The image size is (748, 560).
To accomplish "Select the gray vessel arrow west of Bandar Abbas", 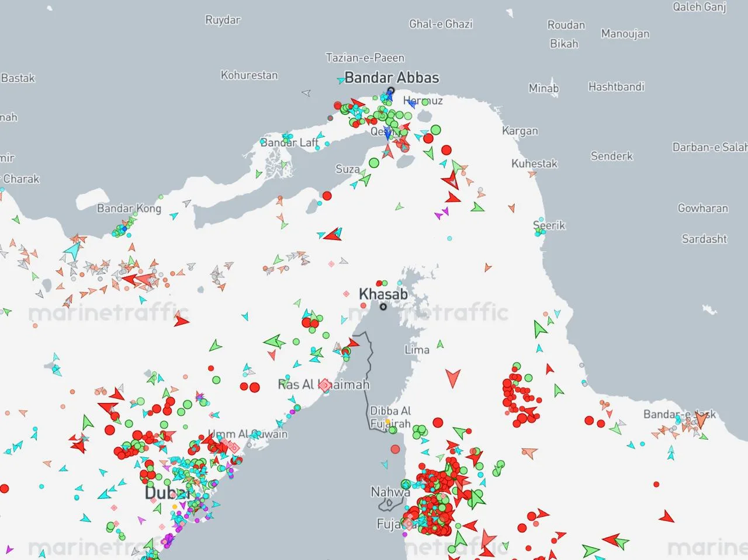I will [306, 92].
